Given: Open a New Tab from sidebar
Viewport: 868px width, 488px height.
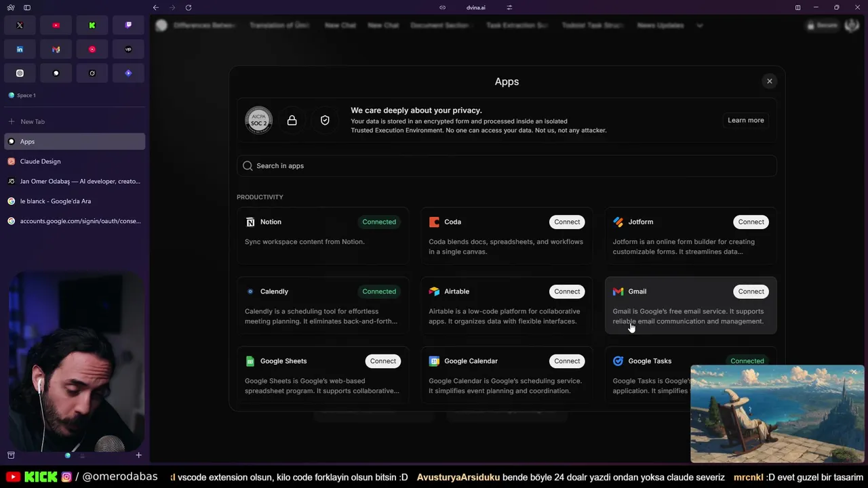Looking at the screenshot, I should click(x=75, y=122).
